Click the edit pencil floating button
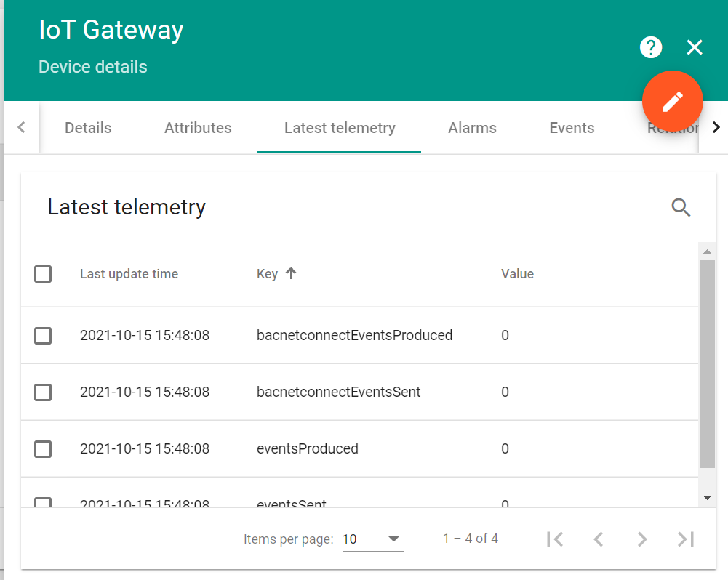This screenshot has height=580, width=728. (672, 101)
